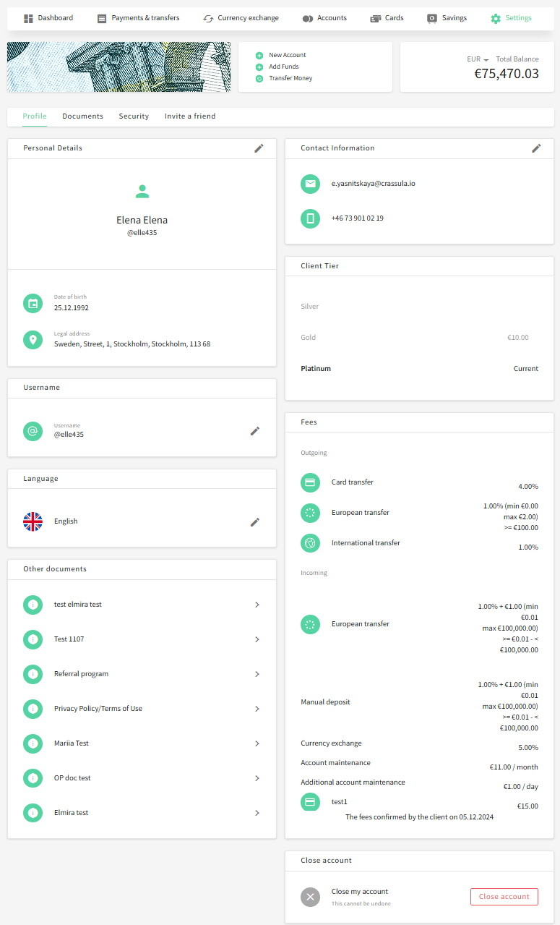Expand the Referral program document

pyautogui.click(x=257, y=674)
